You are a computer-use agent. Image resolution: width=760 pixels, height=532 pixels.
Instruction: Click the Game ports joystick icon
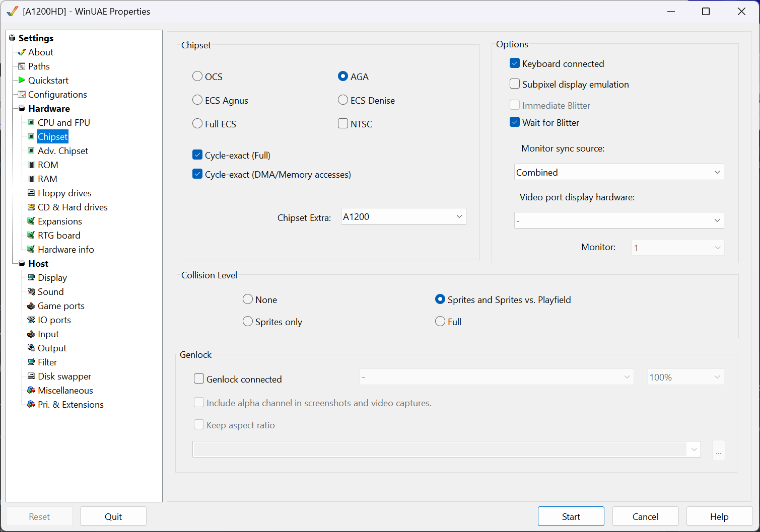pos(31,306)
